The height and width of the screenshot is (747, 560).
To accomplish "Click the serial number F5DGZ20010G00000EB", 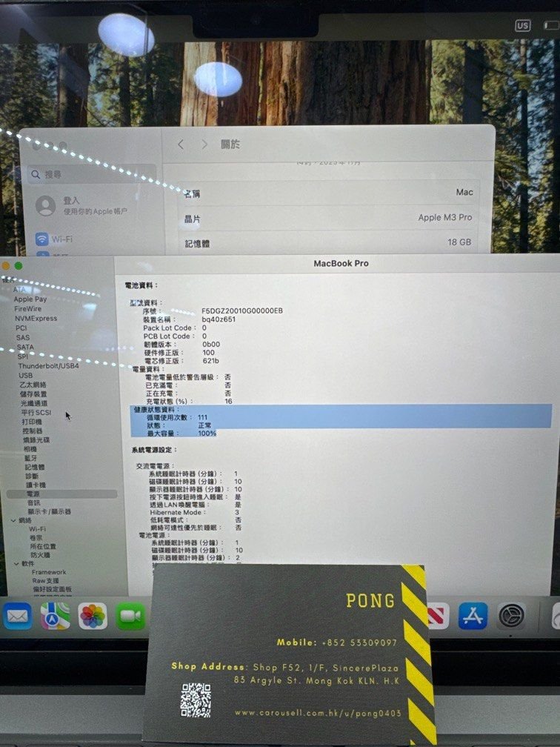I will pos(242,311).
